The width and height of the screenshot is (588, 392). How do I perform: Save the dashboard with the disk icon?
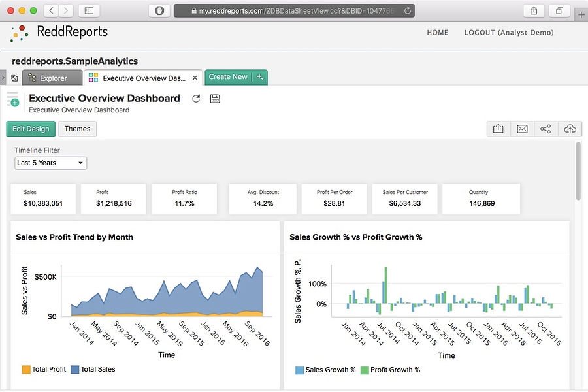[215, 98]
